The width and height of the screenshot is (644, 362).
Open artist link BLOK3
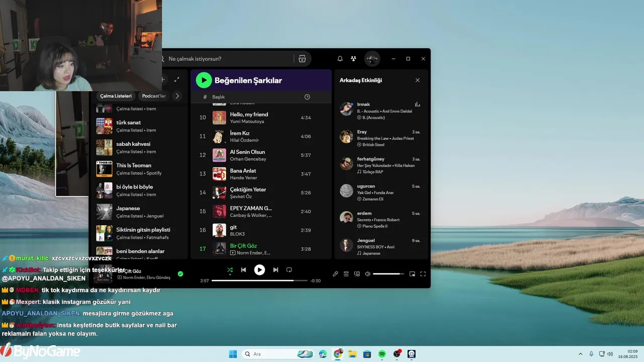[237, 234]
